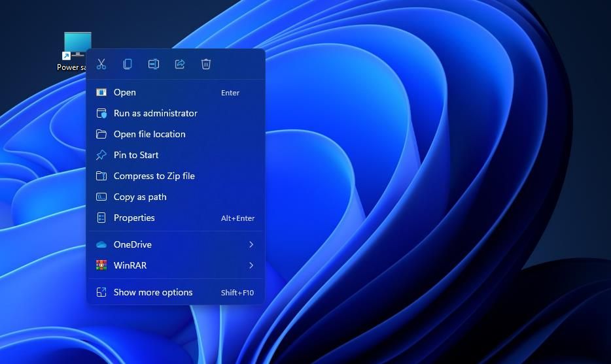The image size is (611, 364).
Task: Select Open file location
Action: click(175, 135)
